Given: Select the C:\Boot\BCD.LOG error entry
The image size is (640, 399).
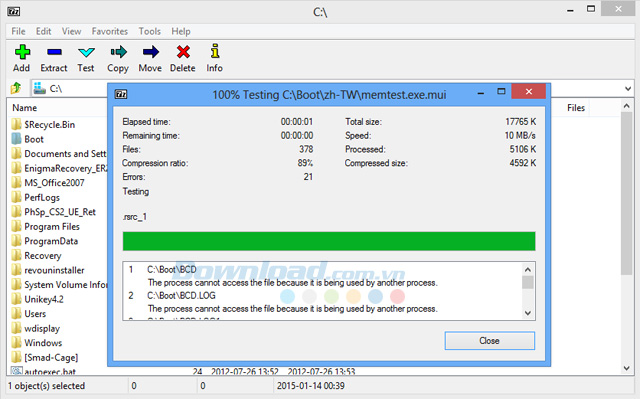Looking at the screenshot, I should tap(181, 295).
